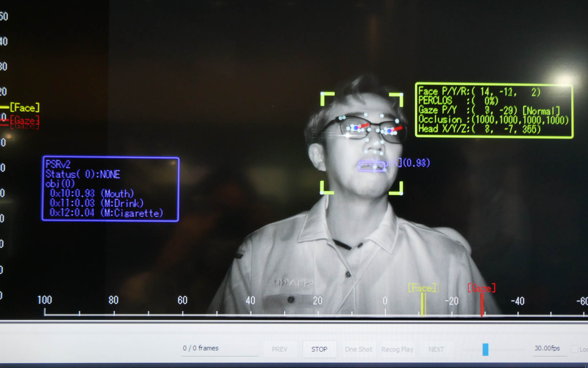Click the yellow [Face] legend on left axis

coord(24,108)
